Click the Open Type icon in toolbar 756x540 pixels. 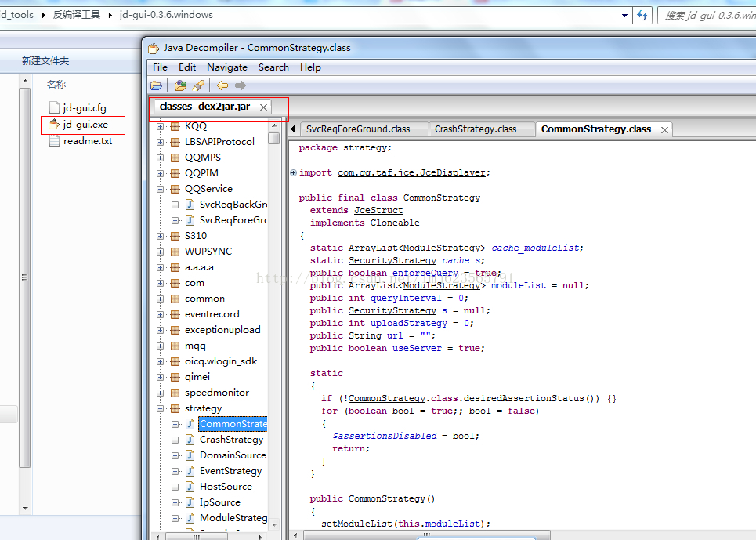pyautogui.click(x=180, y=85)
